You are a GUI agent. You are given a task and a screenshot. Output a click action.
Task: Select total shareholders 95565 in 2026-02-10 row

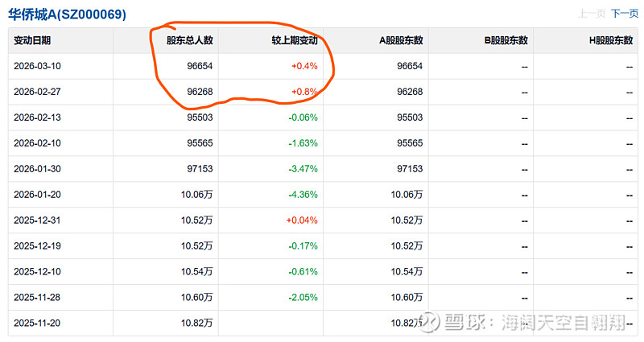[x=200, y=143]
